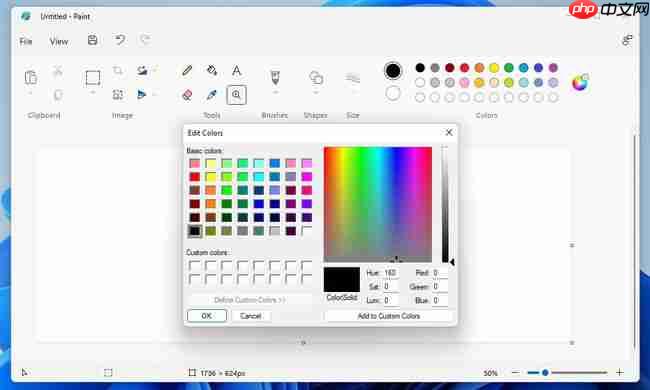This screenshot has height=390, width=650.
Task: Click the Redo arrow icon
Action: tap(145, 40)
